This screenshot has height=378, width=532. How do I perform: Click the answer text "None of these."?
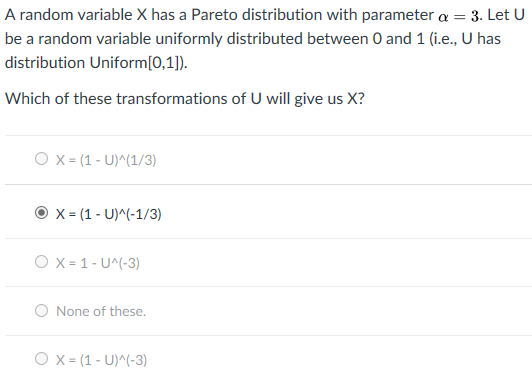pos(101,311)
